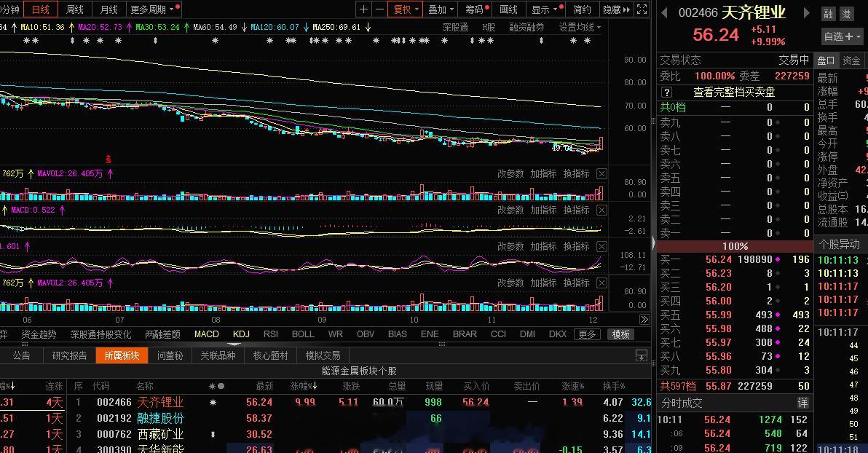Viewport: 868px width, 453px height.
Task: Switch to the 所属板块 tab
Action: click(122, 356)
